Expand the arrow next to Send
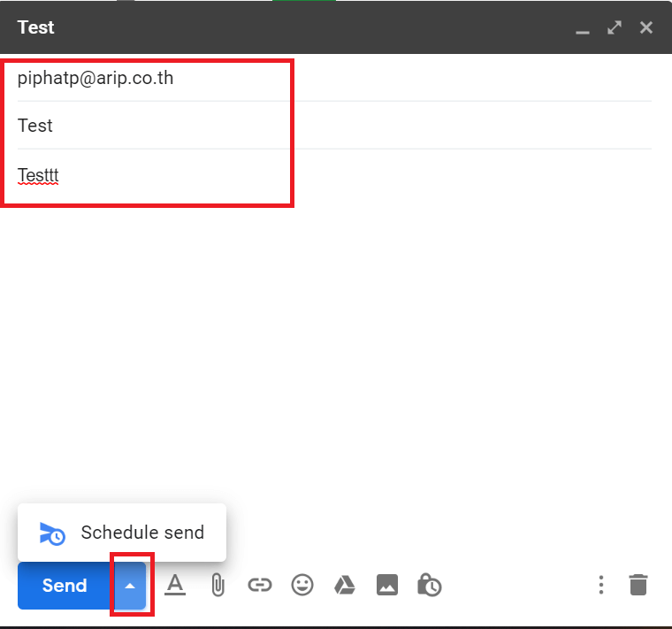Image resolution: width=672 pixels, height=629 pixels. pos(130,586)
